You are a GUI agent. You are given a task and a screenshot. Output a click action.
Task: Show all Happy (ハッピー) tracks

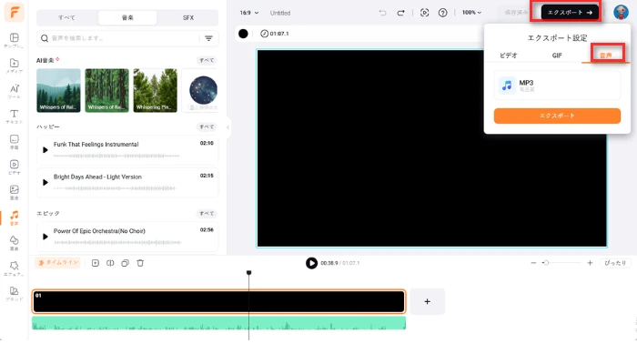click(207, 126)
